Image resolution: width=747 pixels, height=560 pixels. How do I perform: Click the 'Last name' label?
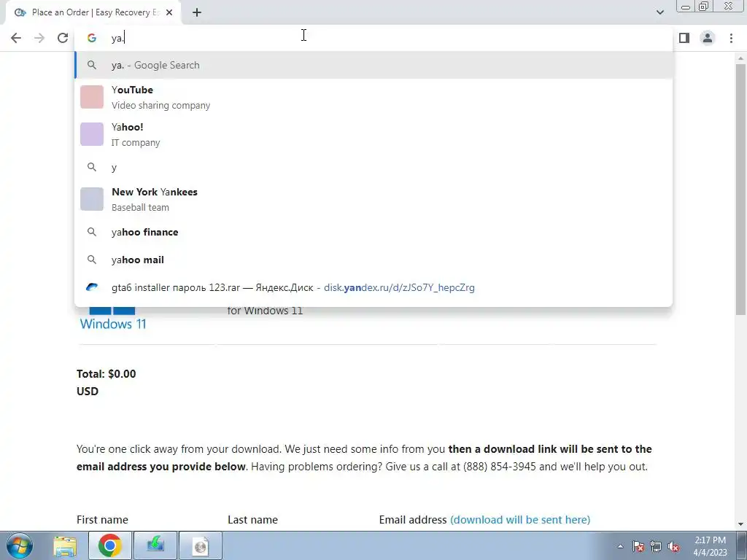click(x=252, y=519)
